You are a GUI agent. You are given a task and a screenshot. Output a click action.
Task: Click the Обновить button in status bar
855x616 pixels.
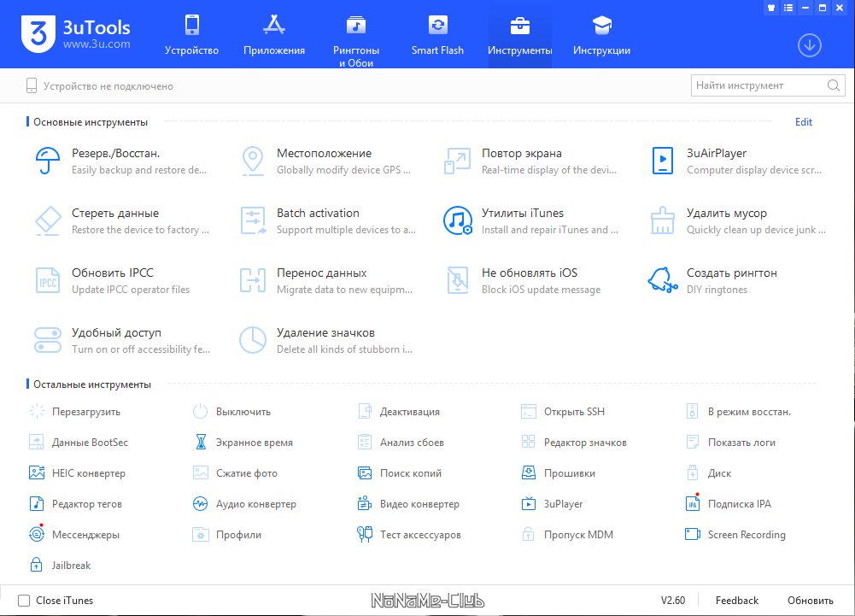811,601
